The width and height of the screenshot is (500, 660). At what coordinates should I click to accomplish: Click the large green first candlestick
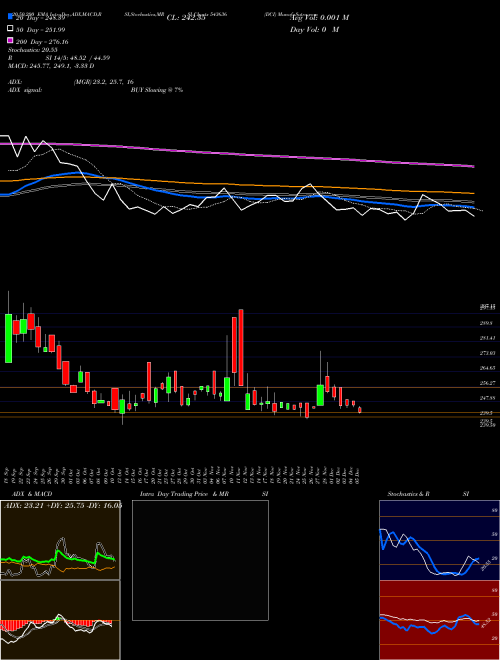pos(8,338)
